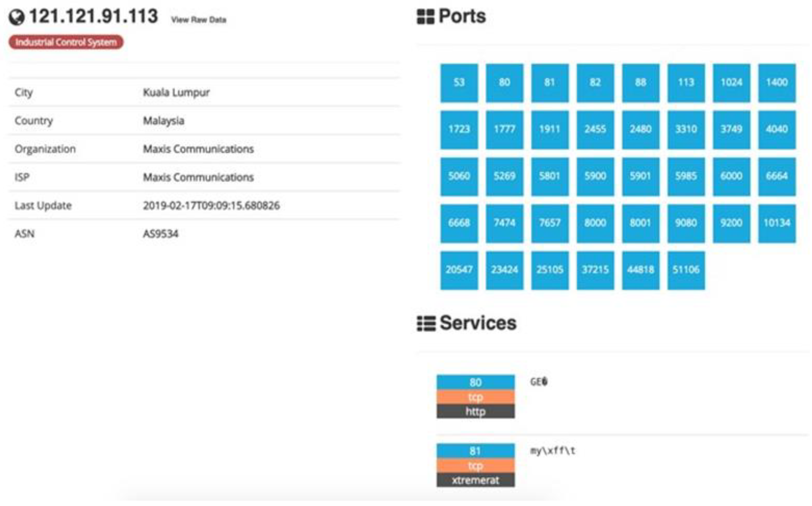Click the Maxis Communications organization value
Screen dimensions: 812x506
(198, 149)
